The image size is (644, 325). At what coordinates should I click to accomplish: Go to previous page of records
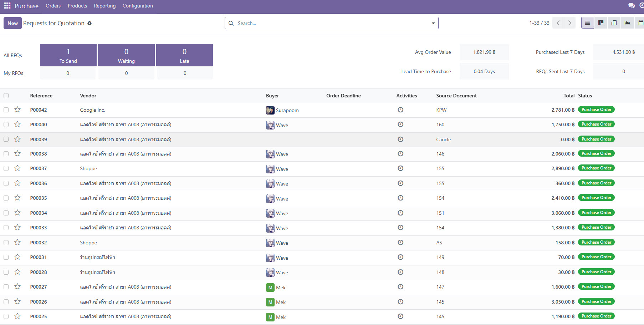(x=558, y=23)
